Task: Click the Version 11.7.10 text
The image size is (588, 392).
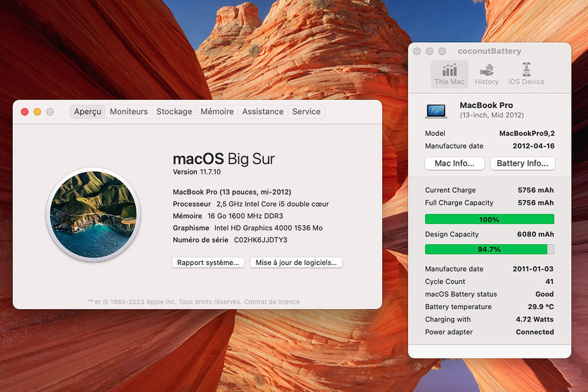Action: (x=197, y=172)
